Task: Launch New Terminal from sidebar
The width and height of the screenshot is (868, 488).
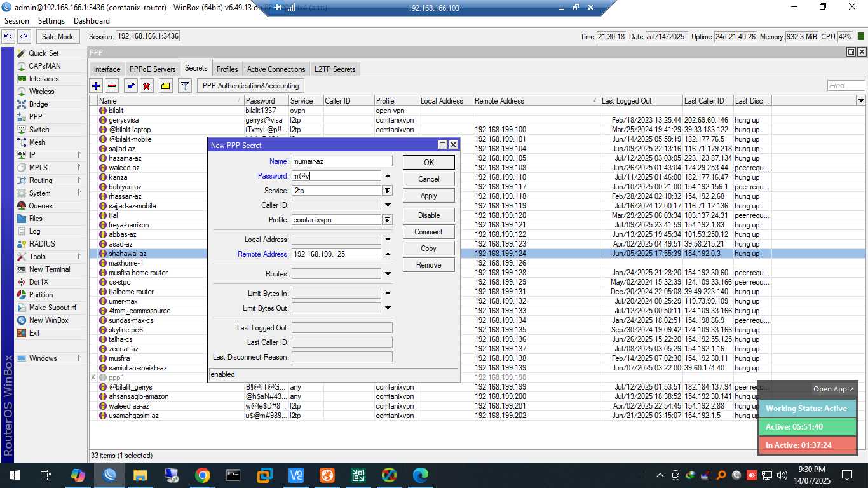Action: (50, 269)
